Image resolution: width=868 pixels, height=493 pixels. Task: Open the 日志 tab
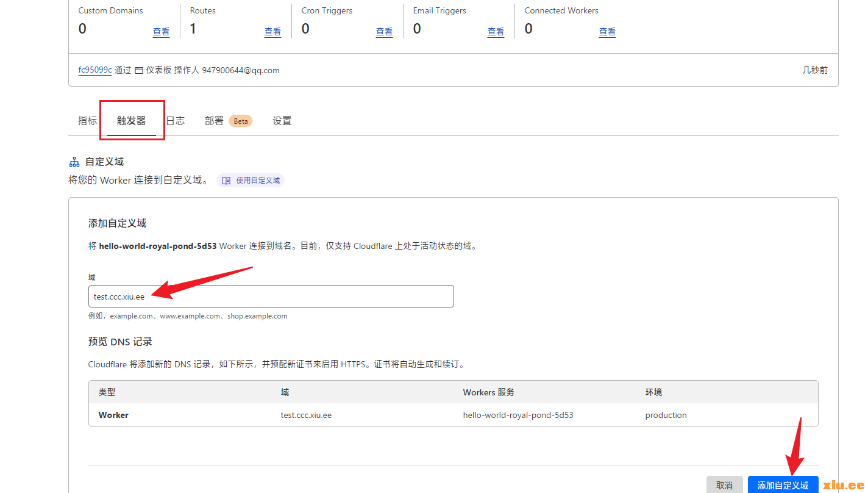(x=176, y=121)
